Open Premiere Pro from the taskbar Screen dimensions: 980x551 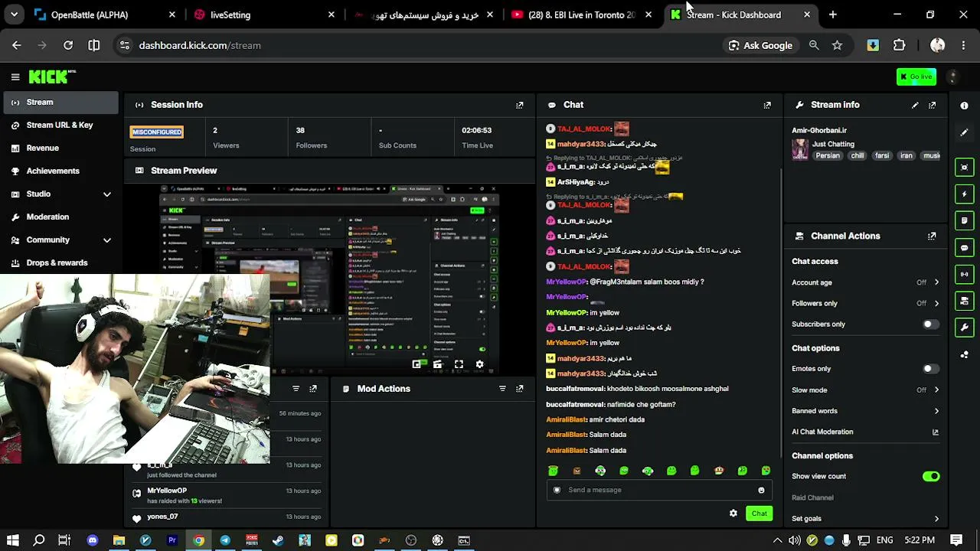pos(172,540)
